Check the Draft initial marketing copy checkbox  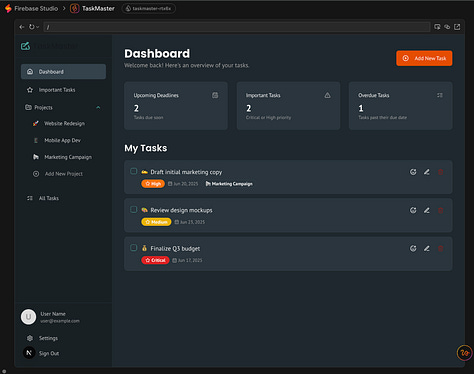(x=133, y=171)
